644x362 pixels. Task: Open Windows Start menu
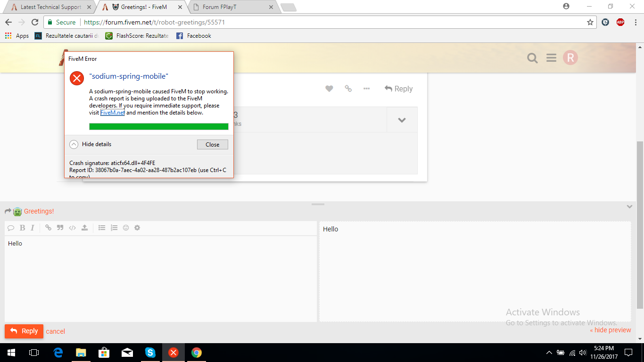tap(11, 353)
